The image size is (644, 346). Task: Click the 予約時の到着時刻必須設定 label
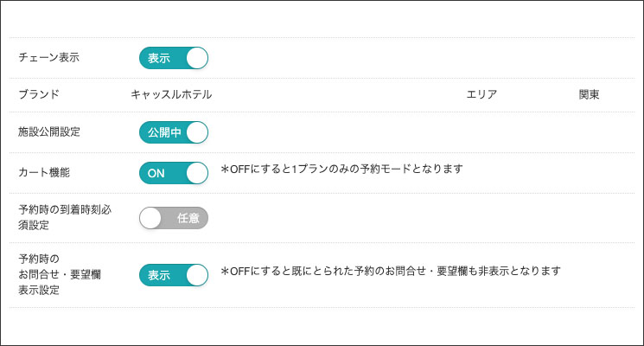[x=65, y=217]
